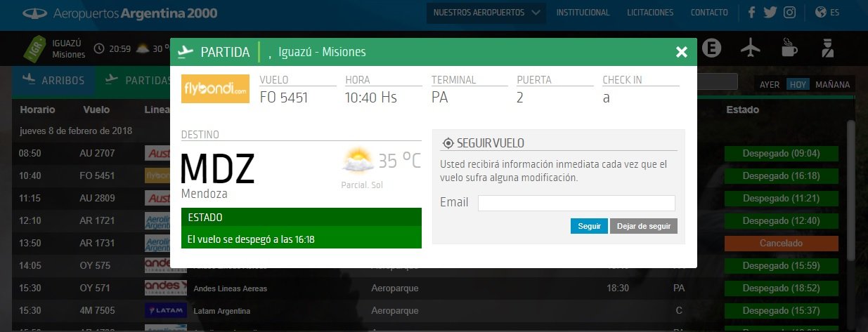Switch to the Arribos tab

[54, 80]
